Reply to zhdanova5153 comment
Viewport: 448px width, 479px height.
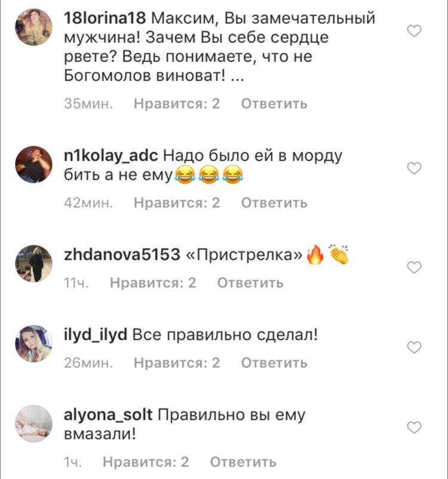point(250,283)
